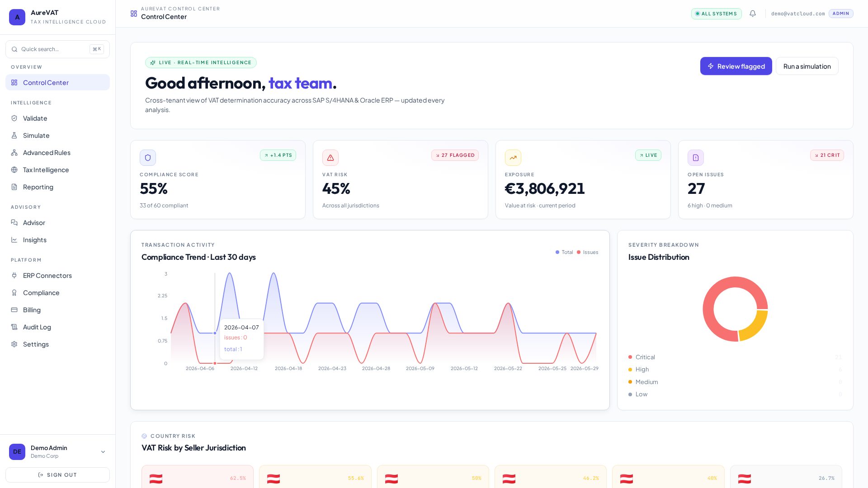Click the quick search magnifier icon
Image resolution: width=868 pixels, height=488 pixels.
tap(14, 49)
